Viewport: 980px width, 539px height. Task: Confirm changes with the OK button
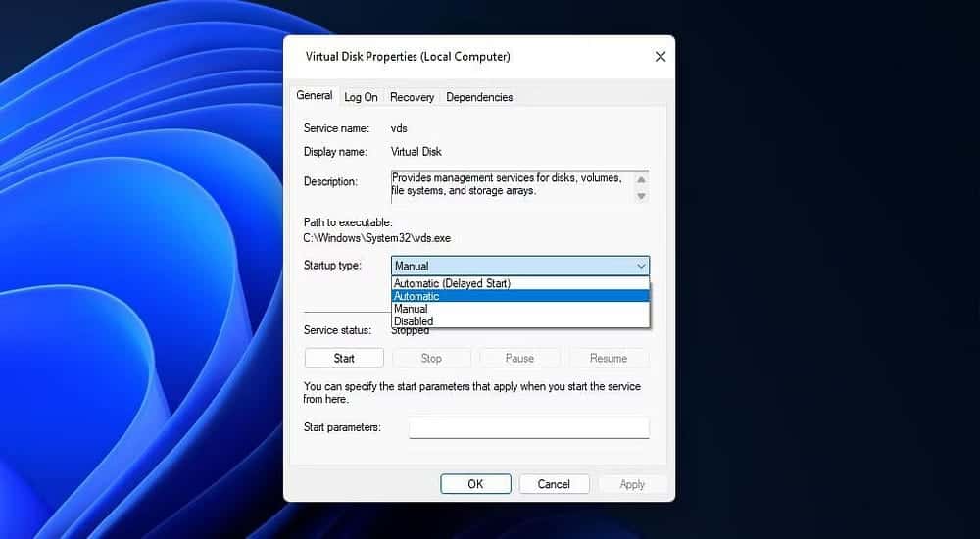click(x=475, y=484)
